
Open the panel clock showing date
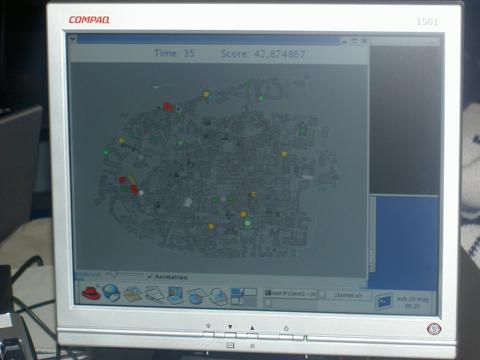click(x=413, y=303)
